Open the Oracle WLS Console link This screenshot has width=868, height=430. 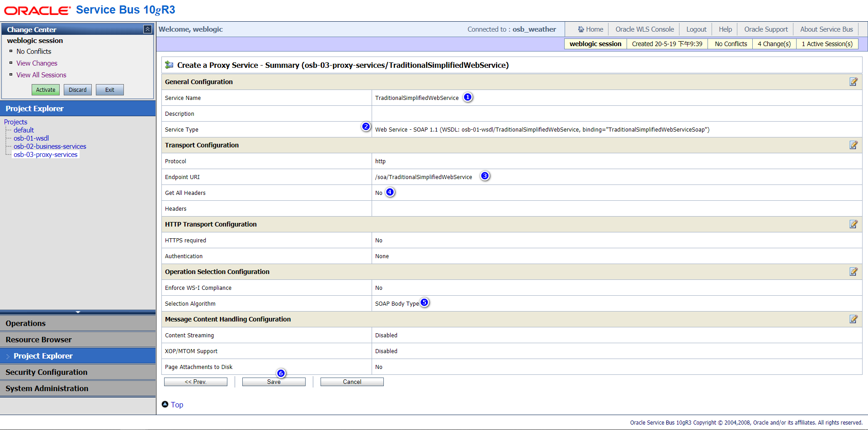coord(645,29)
